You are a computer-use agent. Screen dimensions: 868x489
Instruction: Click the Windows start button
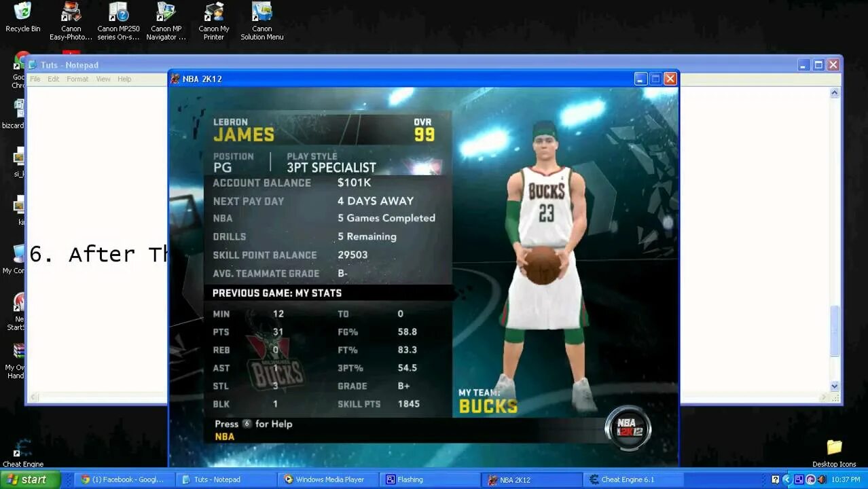pos(30,479)
